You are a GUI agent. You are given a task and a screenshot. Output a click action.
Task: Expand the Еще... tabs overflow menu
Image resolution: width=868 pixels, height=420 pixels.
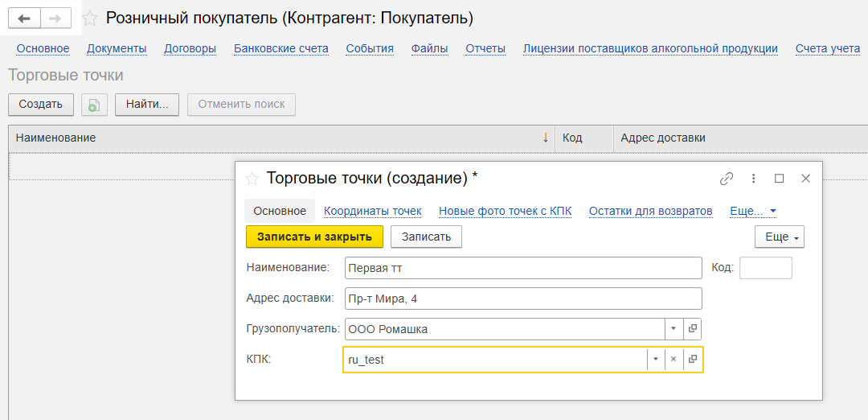pos(753,211)
